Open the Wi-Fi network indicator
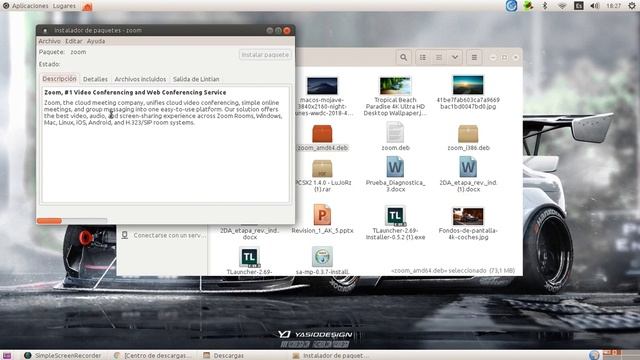This screenshot has width=640, height=360. point(562,6)
